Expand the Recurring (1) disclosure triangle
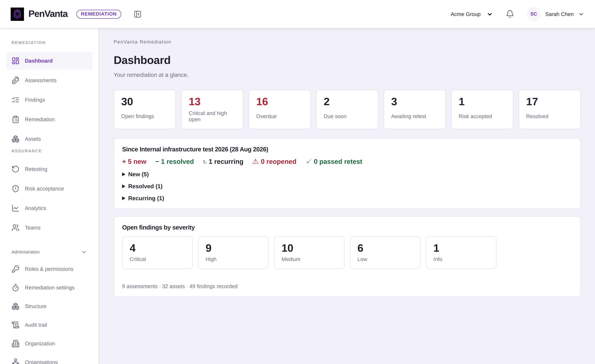Screen dimensions: 595x364 pos(124,198)
